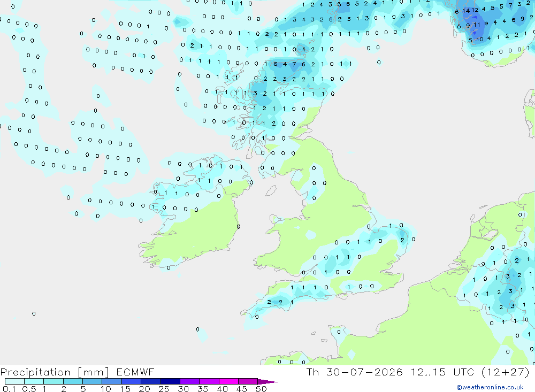Click the legend tick label '40'
Image resolution: width=535 pixels, height=392 pixels.
pos(222,389)
